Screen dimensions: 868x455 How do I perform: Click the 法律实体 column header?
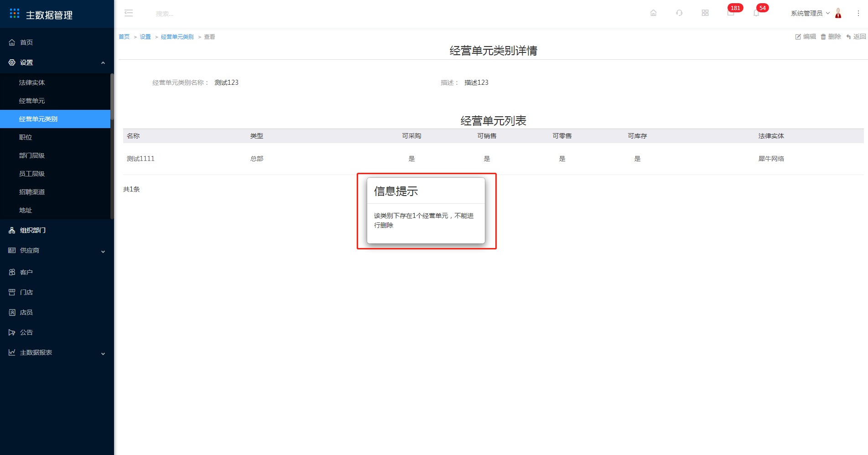click(x=771, y=136)
